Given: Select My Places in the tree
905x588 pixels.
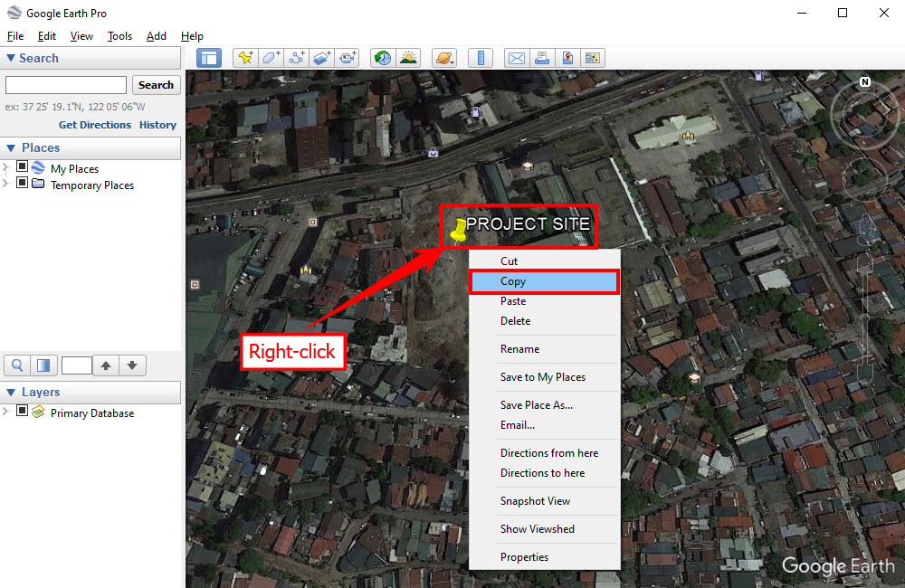Looking at the screenshot, I should [x=74, y=168].
